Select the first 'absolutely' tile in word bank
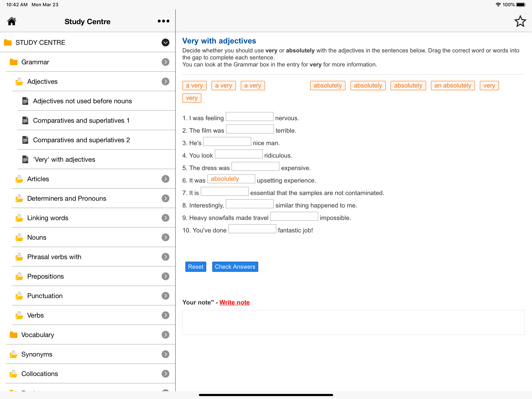 [328, 86]
